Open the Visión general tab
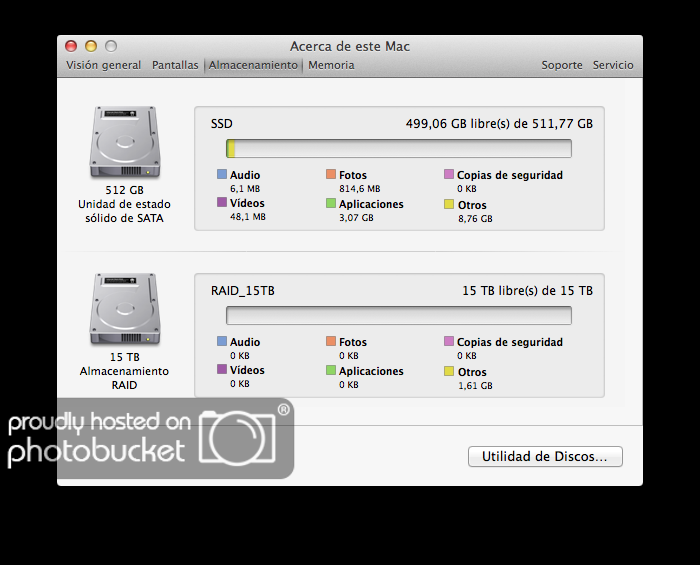 103,65
